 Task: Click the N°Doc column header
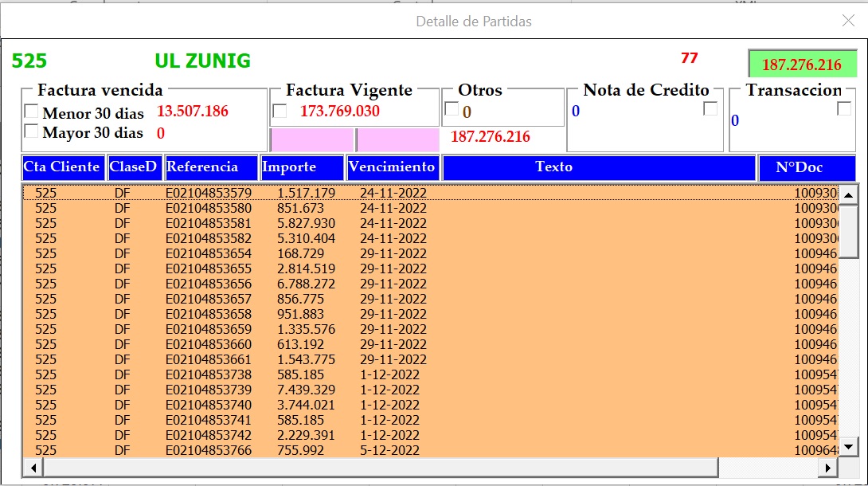coord(807,167)
